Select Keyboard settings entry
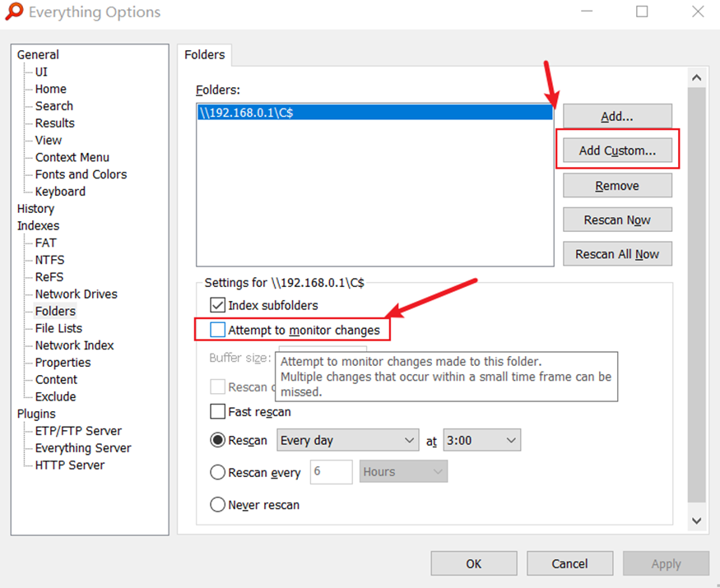The image size is (720, 588). pos(60,192)
